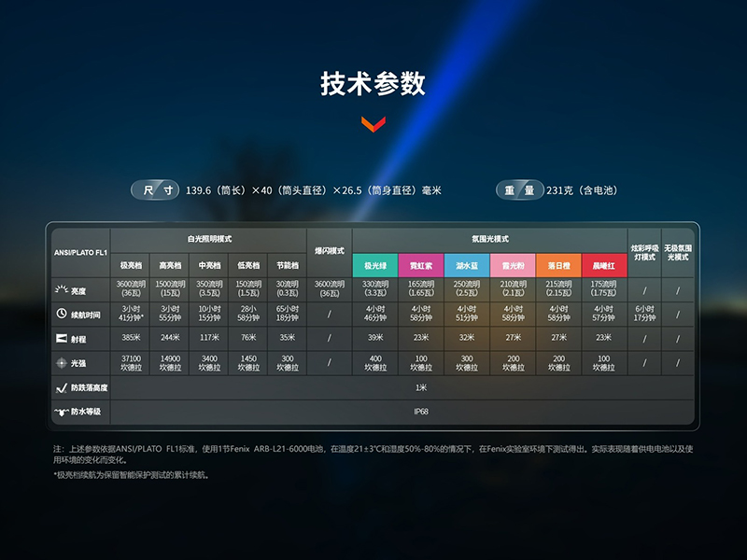Click the orange down chevron below 技术参数
747x560 pixels.
click(x=373, y=124)
